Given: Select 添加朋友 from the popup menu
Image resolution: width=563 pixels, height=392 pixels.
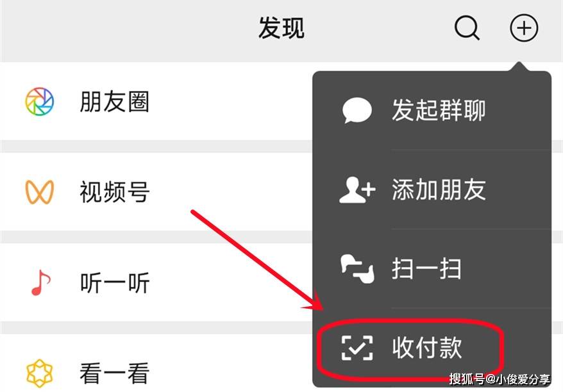Looking at the screenshot, I should coord(432,190).
